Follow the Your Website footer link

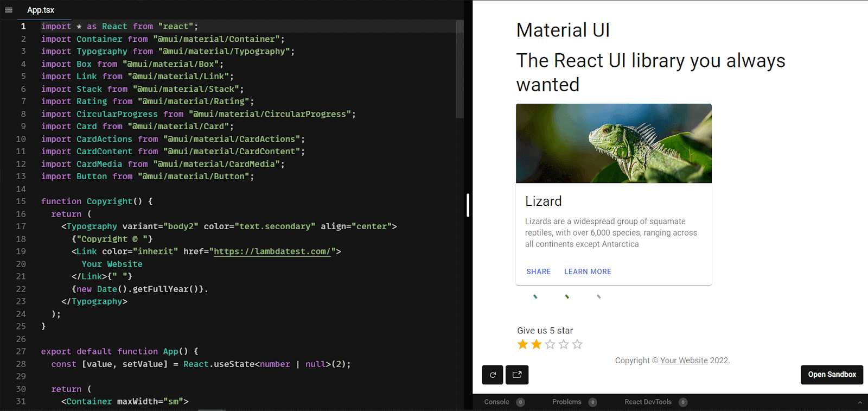tap(684, 361)
